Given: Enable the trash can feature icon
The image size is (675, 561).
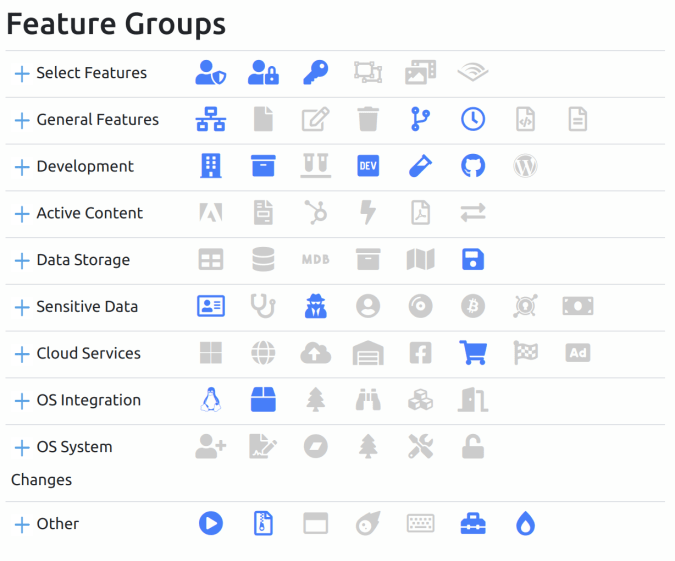Looking at the screenshot, I should (x=368, y=120).
